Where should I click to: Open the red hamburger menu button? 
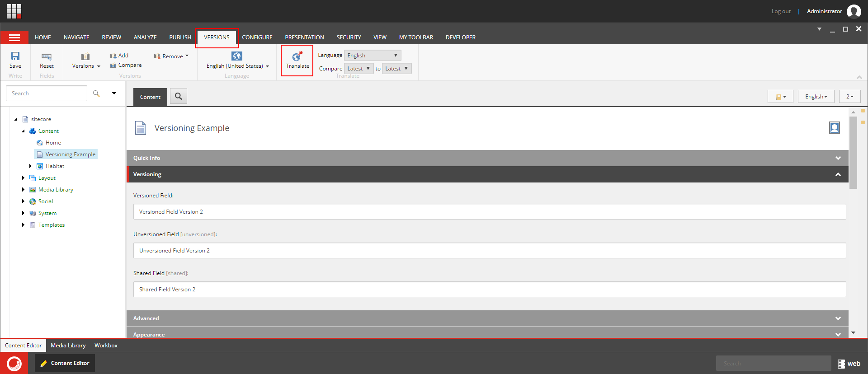tap(14, 37)
